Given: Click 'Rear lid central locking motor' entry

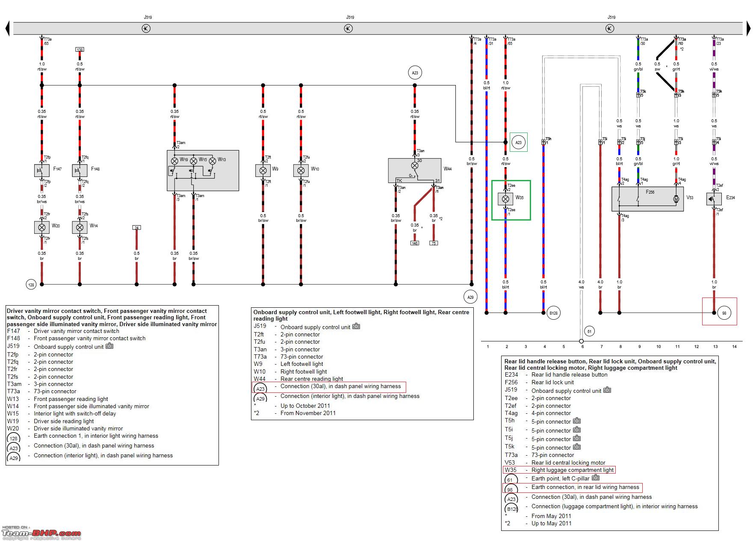Looking at the screenshot, I should tap(568, 462).
